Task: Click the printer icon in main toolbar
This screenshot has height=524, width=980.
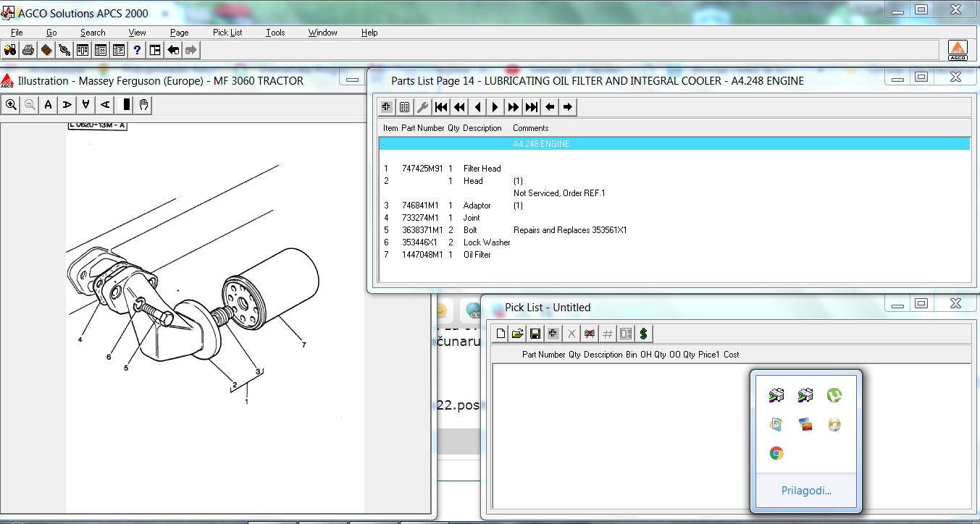Action: (28, 50)
